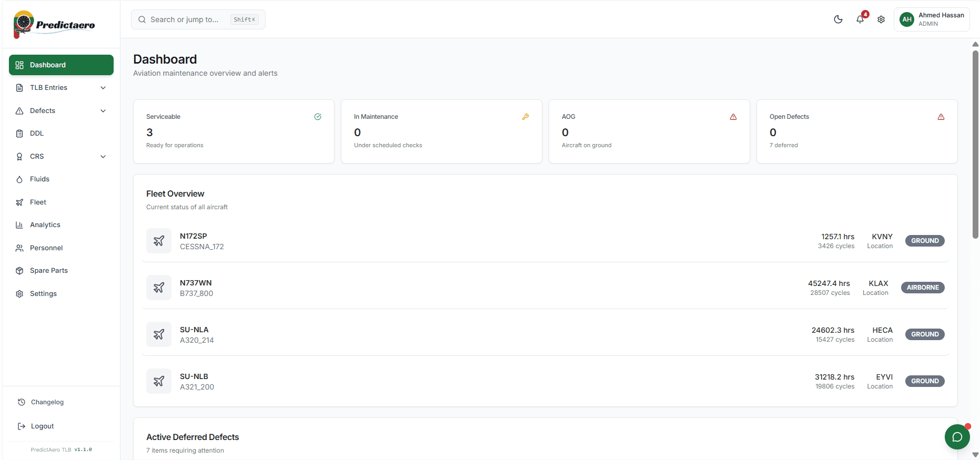Click the Personnel people icon

coord(19,248)
